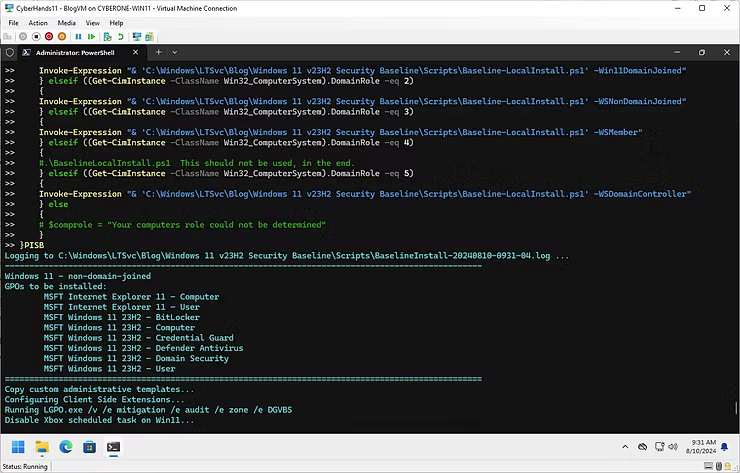Viewport: 740px width, 473px height.
Task: Click the mouse icon in the status bar
Action: (x=719, y=466)
